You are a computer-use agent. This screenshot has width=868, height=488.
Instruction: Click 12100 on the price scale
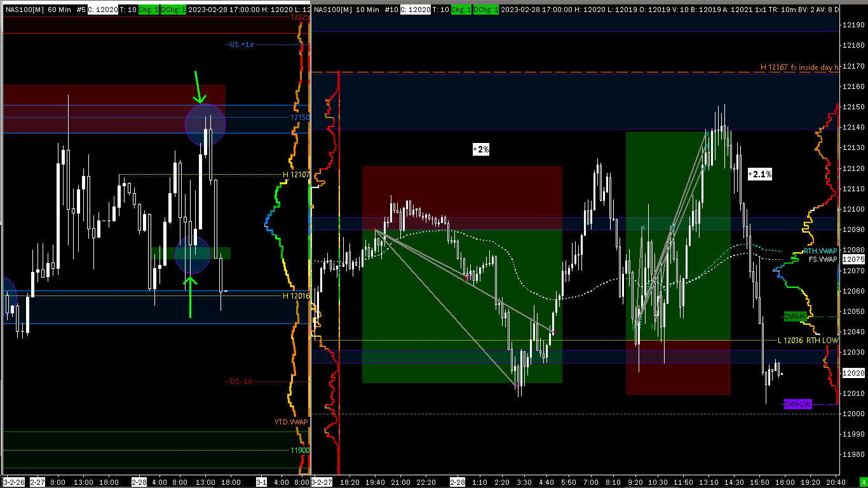point(853,209)
